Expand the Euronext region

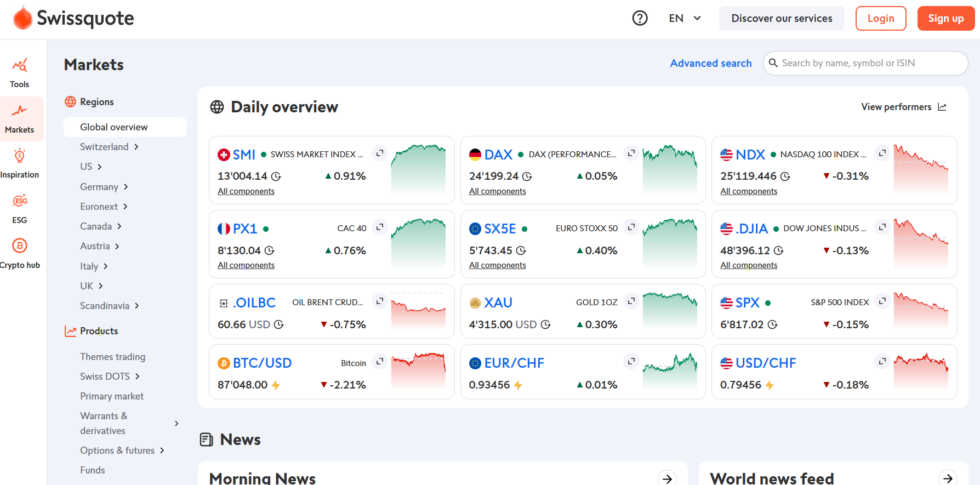(x=125, y=207)
